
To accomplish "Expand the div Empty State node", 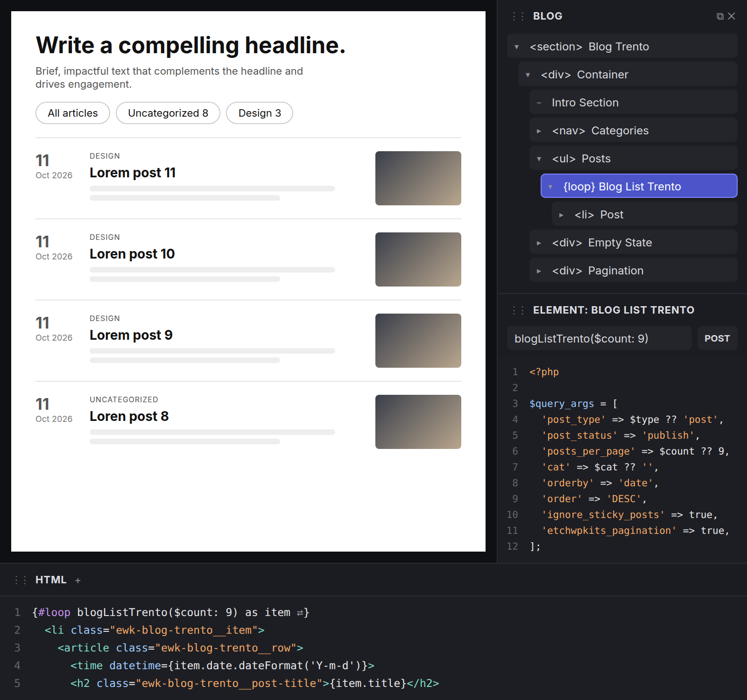I will 539,243.
